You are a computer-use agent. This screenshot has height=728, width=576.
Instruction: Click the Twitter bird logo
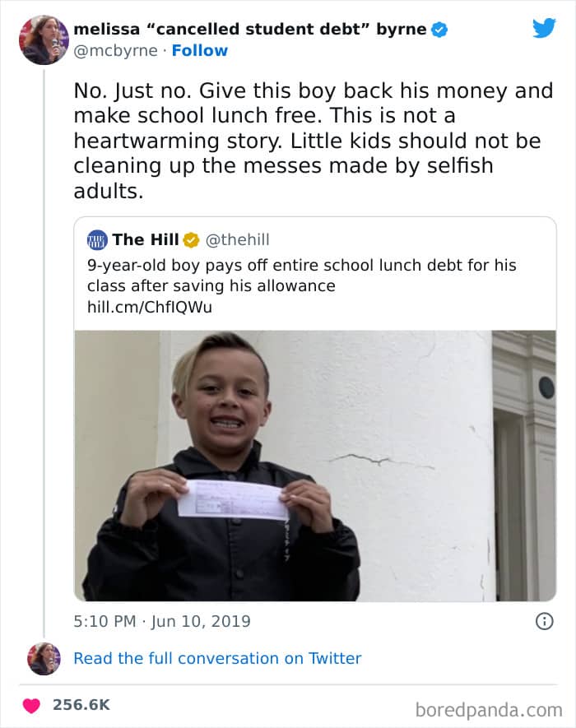544,28
